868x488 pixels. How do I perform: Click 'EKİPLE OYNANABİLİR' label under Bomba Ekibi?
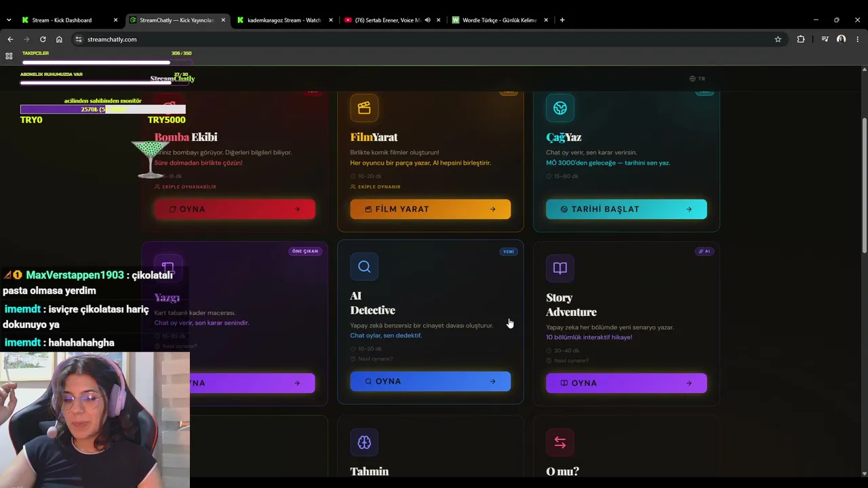[x=185, y=187]
